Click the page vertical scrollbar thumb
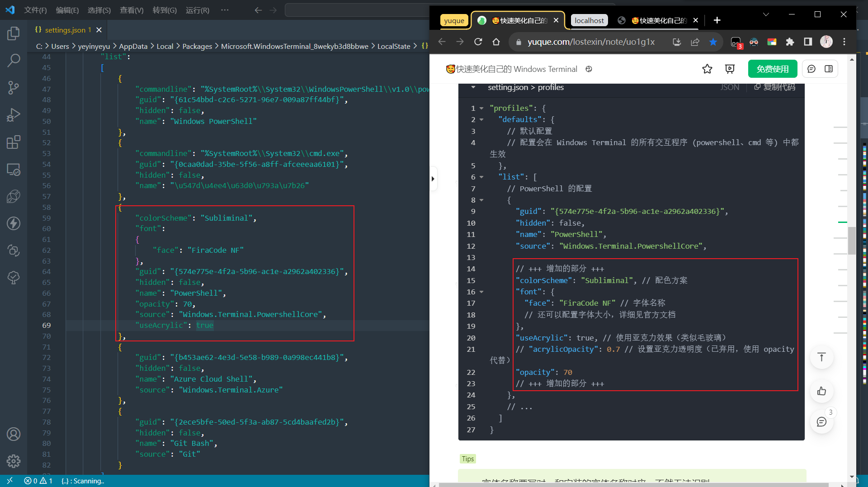 pos(852,241)
